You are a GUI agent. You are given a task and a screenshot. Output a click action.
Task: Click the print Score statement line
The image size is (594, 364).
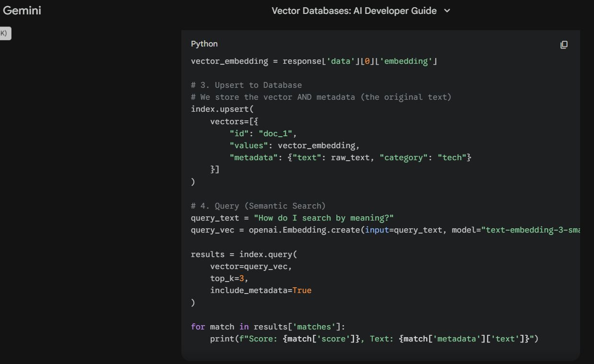(x=374, y=339)
